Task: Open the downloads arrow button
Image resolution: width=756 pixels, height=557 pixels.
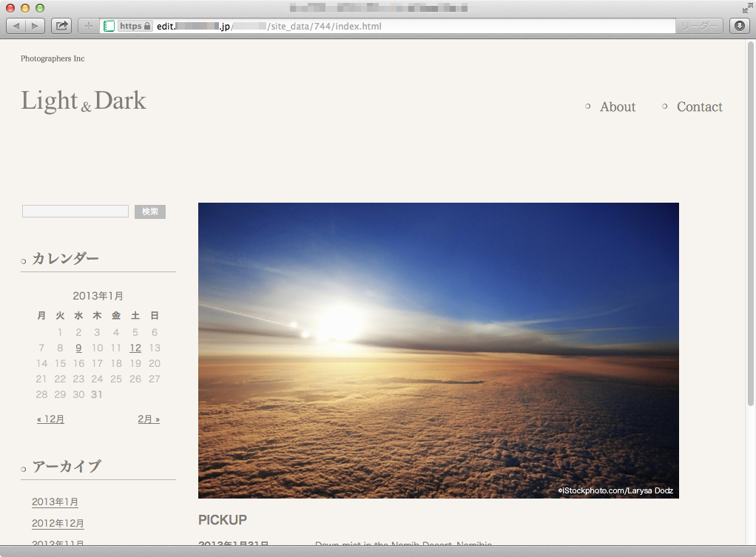Action: pos(740,26)
